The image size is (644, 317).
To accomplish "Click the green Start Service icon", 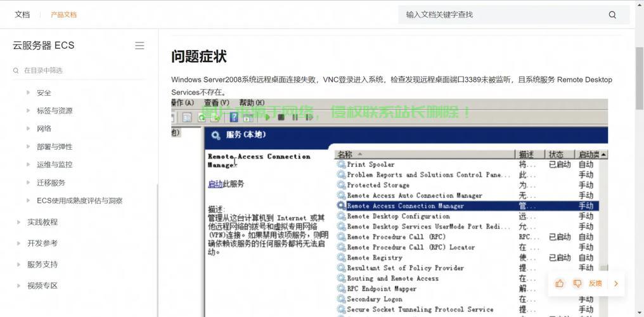I will pyautogui.click(x=267, y=117).
